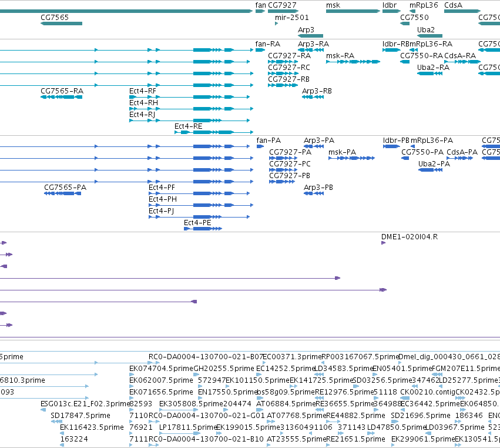This screenshot has width=500, height=448.
Task: Select the Arp3-PB protein feature
Action: (x=314, y=193)
